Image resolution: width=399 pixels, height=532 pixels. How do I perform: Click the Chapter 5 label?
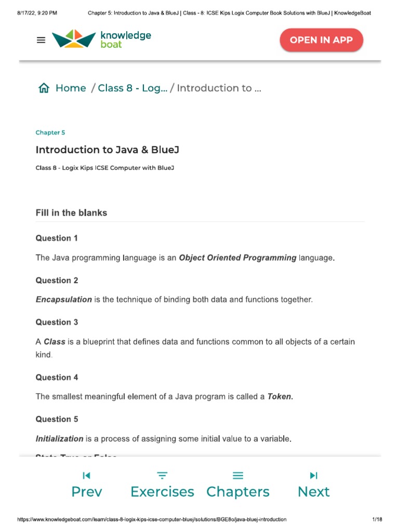coord(50,132)
